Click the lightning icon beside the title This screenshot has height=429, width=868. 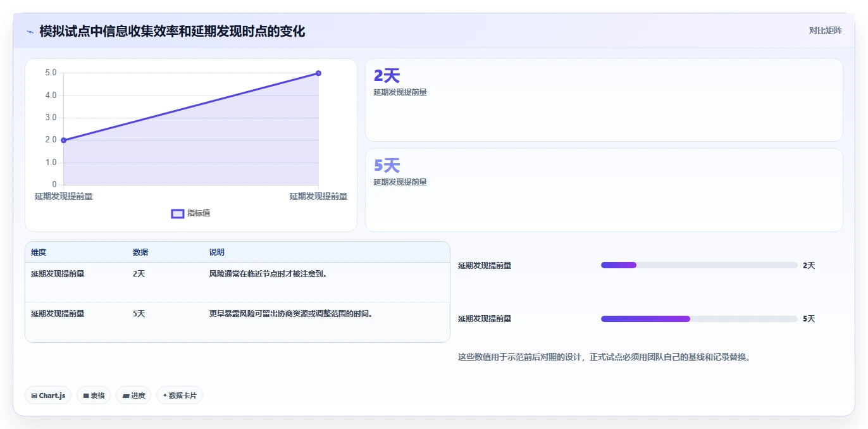coord(30,32)
